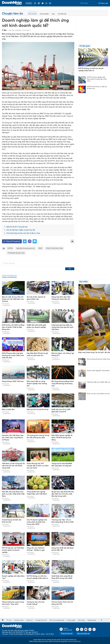Screen dimensions: 110x644
Task: Click the TS Nguyễn Quang Trung tag
Action: (16, 253)
